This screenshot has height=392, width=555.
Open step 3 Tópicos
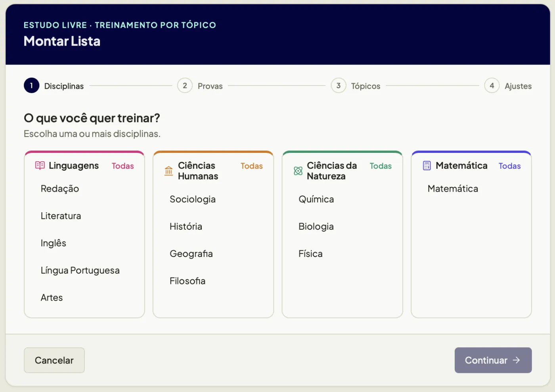356,86
